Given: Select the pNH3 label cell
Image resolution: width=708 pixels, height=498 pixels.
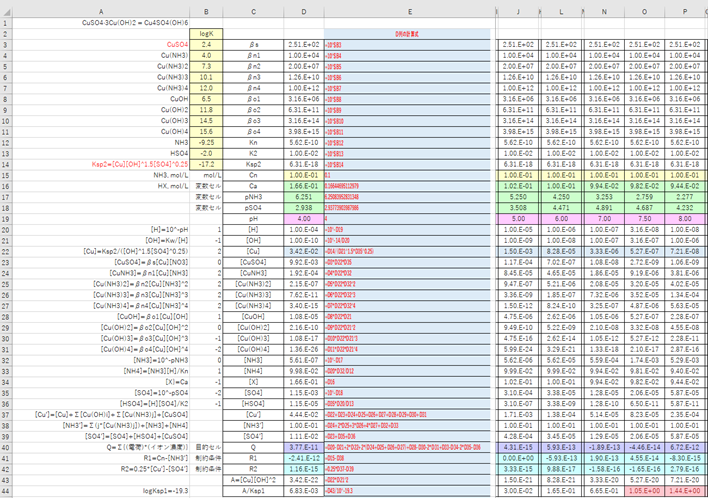Looking at the screenshot, I should coord(253,197).
